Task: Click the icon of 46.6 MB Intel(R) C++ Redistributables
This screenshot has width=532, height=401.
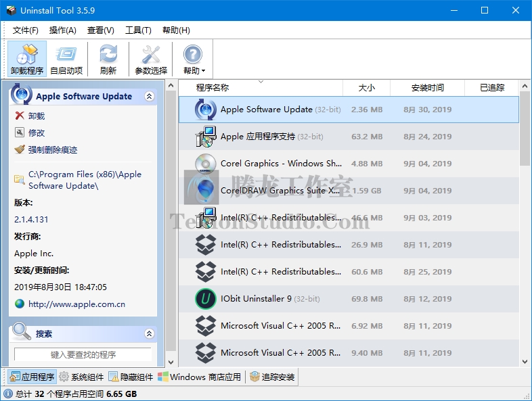Action: 205,218
